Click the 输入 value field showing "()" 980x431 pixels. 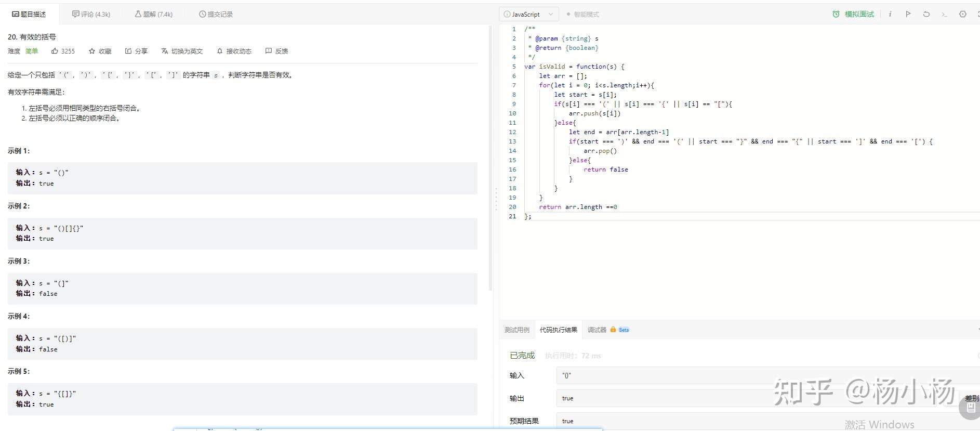click(x=768, y=375)
